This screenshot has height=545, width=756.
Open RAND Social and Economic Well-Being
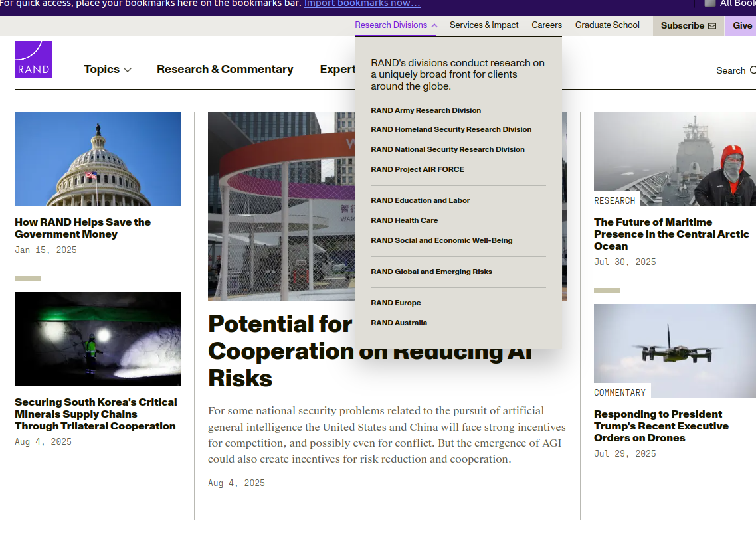[442, 240]
